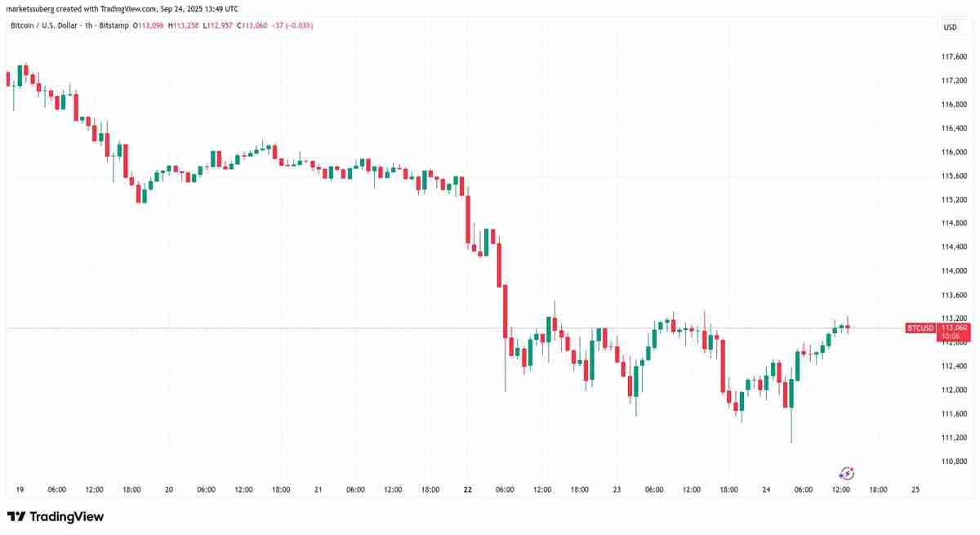Open the USD currency selector
Viewport: 980px width, 535px height.
click(x=950, y=27)
